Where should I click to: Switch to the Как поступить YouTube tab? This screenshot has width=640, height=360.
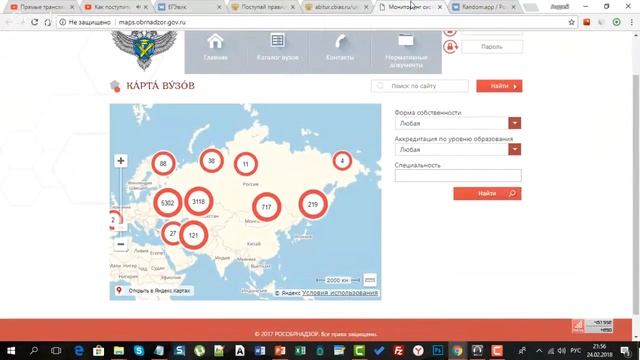click(116, 7)
